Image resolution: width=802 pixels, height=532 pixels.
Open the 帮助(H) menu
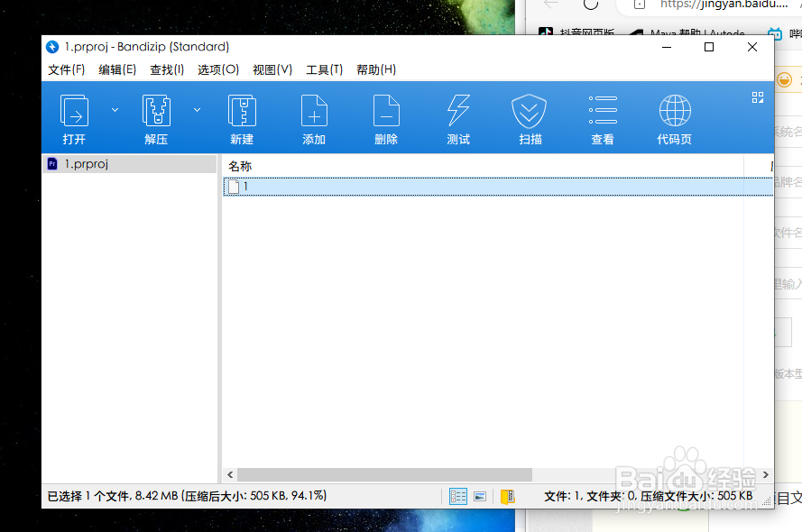click(376, 69)
